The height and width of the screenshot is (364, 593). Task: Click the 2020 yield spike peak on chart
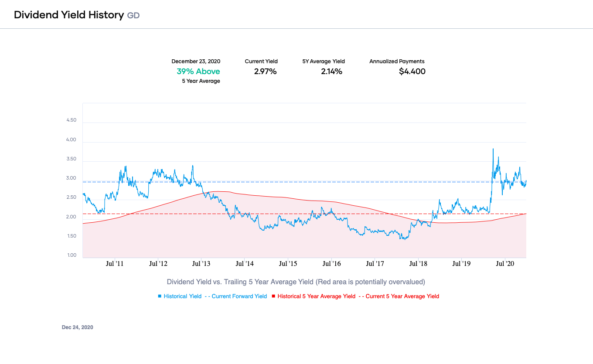(x=493, y=150)
